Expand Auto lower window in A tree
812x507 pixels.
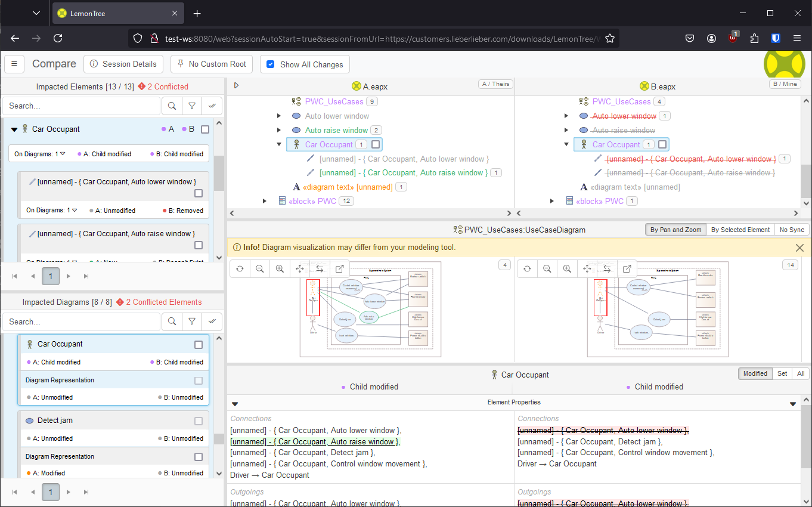coord(278,116)
